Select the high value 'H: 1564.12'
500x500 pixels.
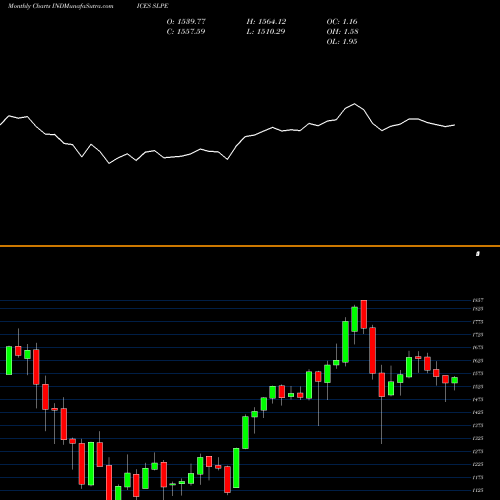point(266,21)
